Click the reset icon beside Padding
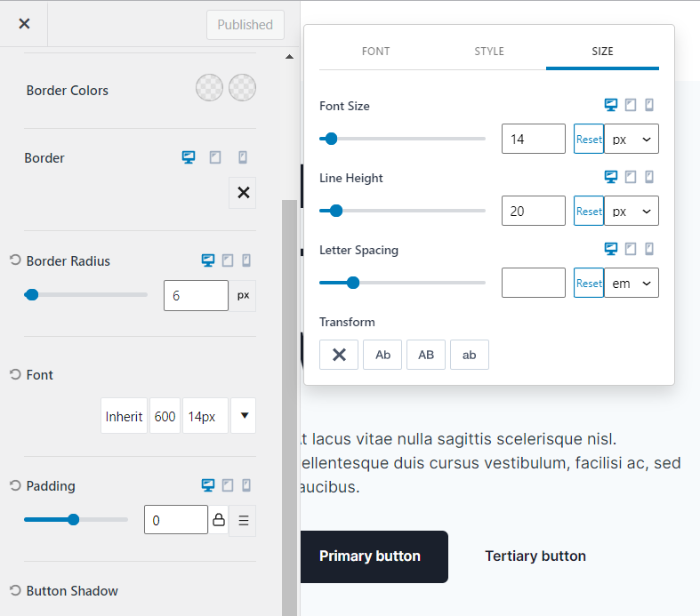700x616 pixels. pos(15,485)
